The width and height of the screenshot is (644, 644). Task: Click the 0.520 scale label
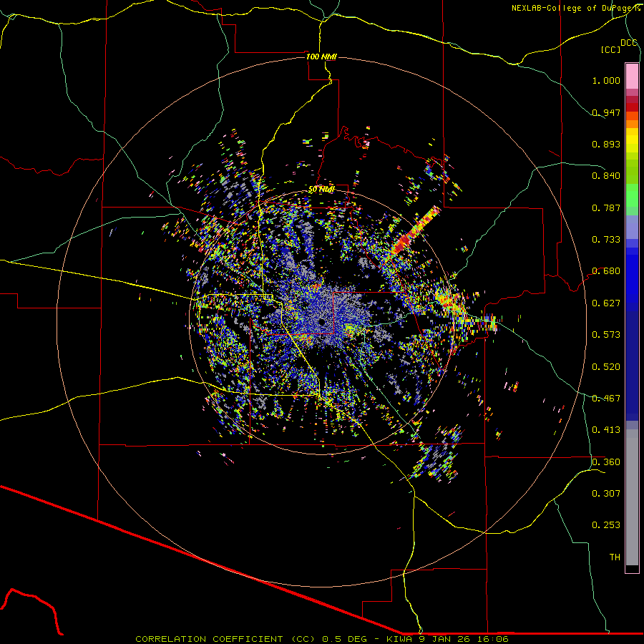click(606, 367)
